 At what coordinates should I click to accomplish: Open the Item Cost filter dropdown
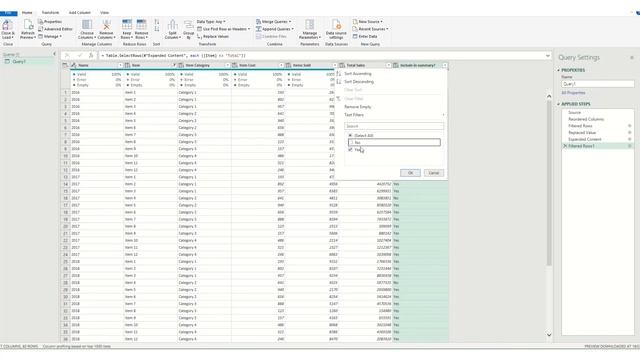[281, 65]
